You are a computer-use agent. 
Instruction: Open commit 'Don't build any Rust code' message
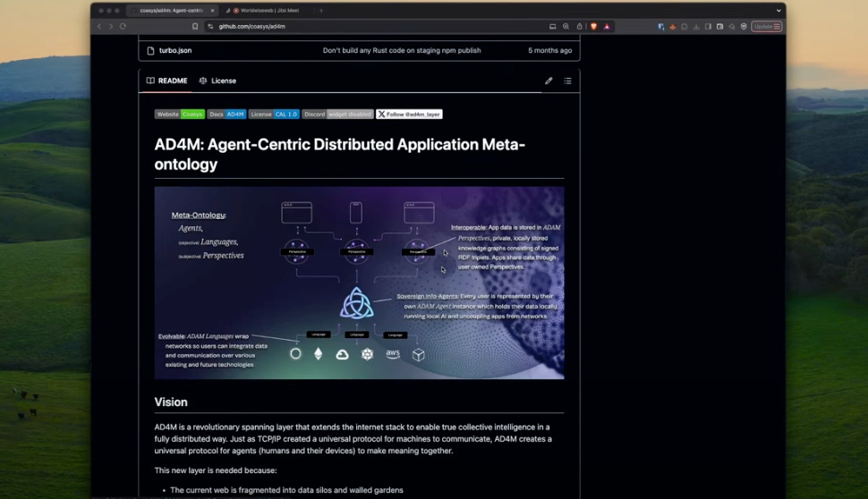402,50
